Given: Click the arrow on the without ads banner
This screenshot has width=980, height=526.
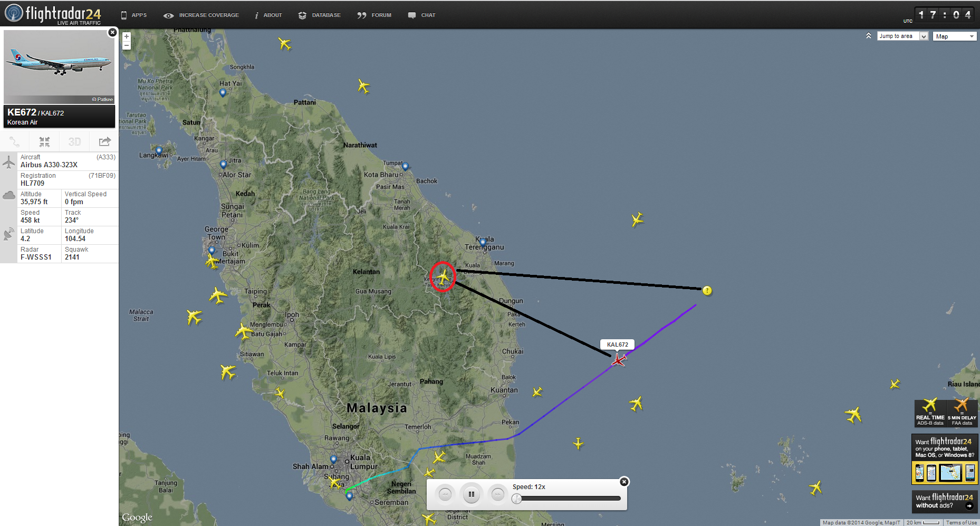Looking at the screenshot, I should pos(969,506).
